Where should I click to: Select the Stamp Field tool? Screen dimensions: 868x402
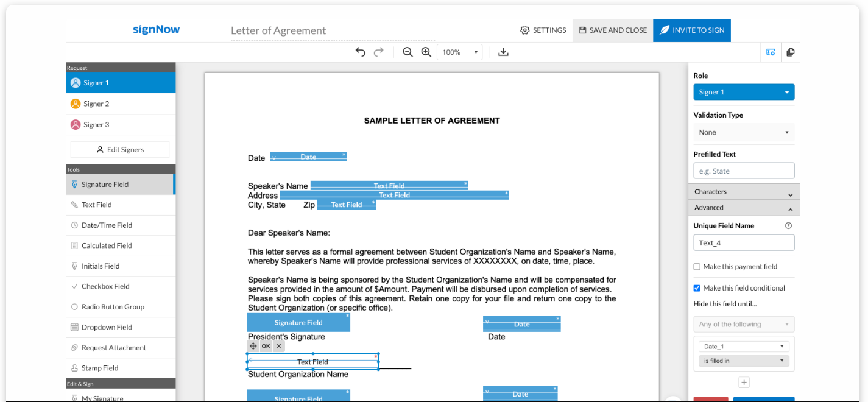tap(121, 368)
